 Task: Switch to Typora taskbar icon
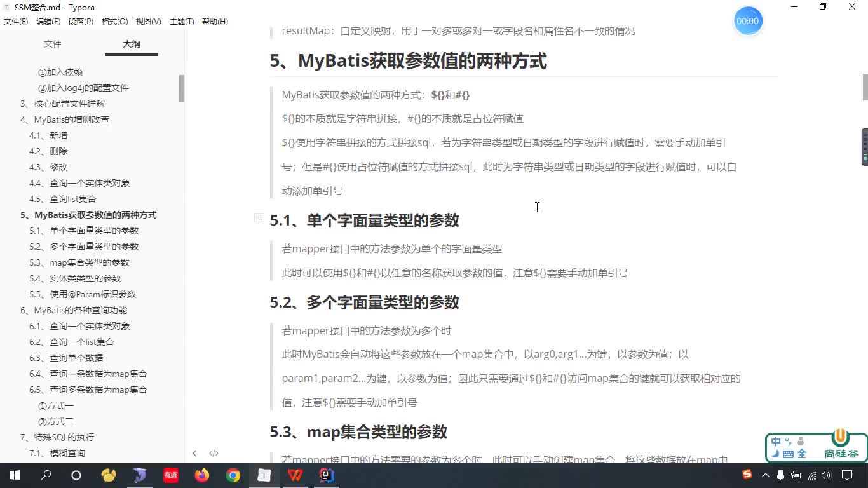(x=264, y=475)
